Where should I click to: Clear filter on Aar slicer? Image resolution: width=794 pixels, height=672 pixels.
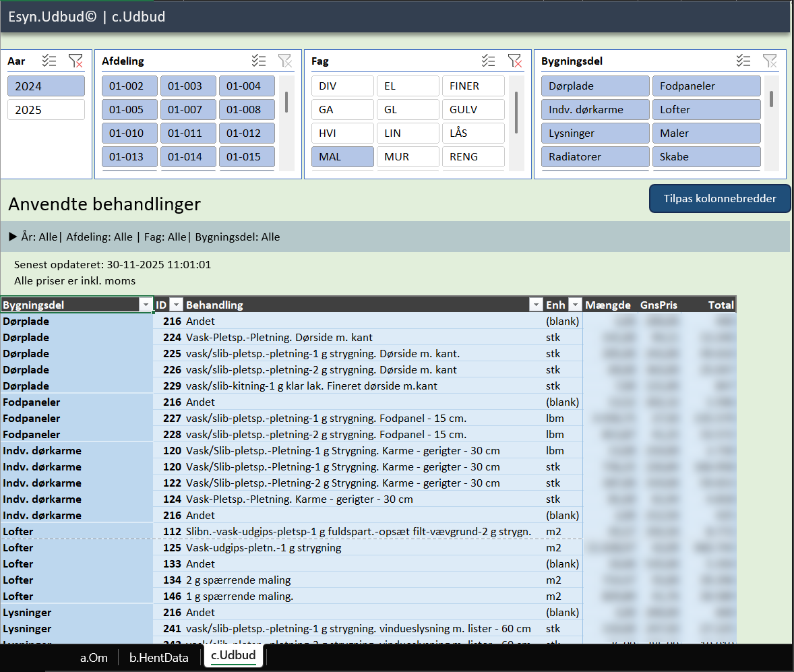pos(75,61)
